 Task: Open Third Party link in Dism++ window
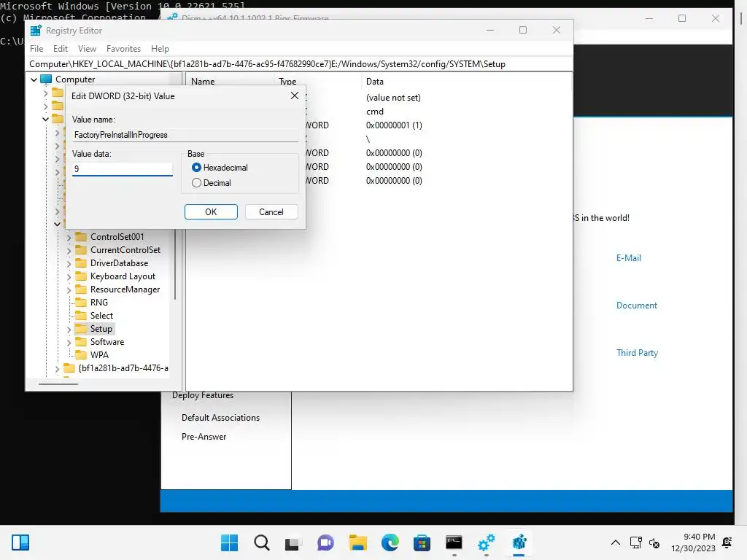click(637, 353)
